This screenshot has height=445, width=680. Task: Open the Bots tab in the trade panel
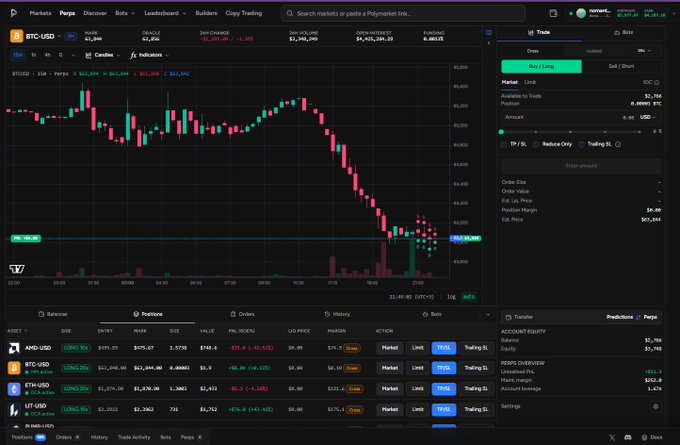624,33
